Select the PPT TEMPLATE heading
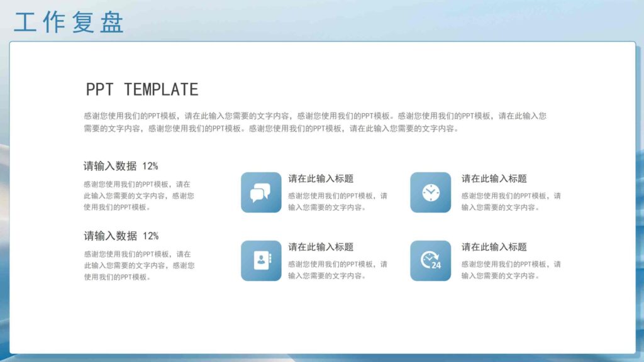The width and height of the screenshot is (644, 362). click(x=142, y=90)
